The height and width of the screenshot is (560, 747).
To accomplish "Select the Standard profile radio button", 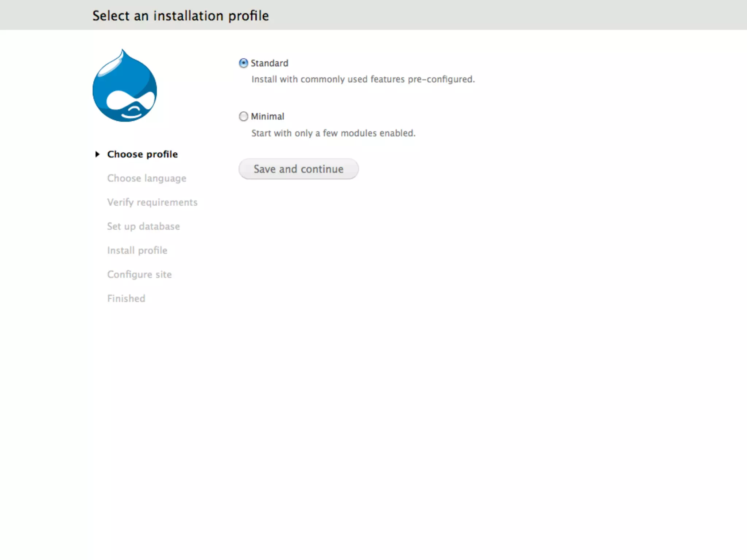I will pyautogui.click(x=243, y=63).
